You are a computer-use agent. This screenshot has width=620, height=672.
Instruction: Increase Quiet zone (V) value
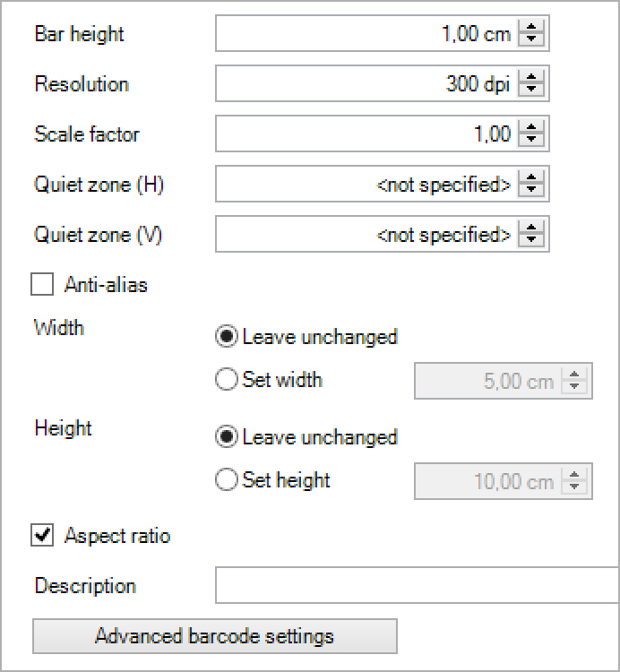tap(531, 228)
